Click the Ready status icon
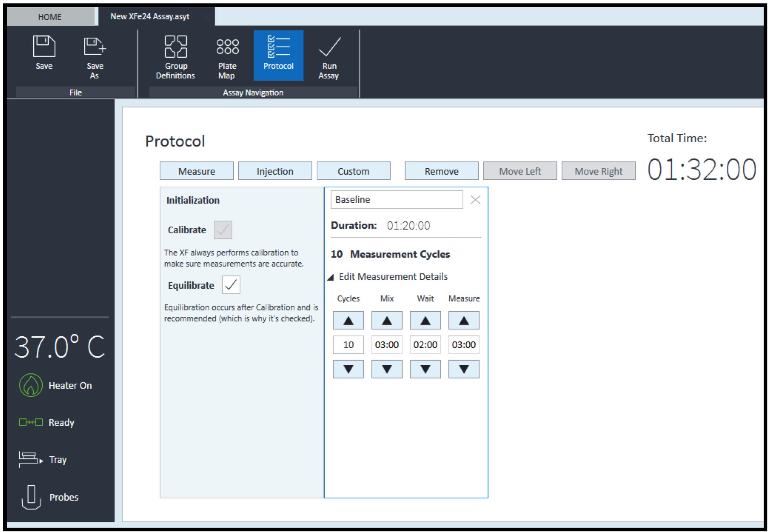The image size is (768, 532). [x=31, y=422]
